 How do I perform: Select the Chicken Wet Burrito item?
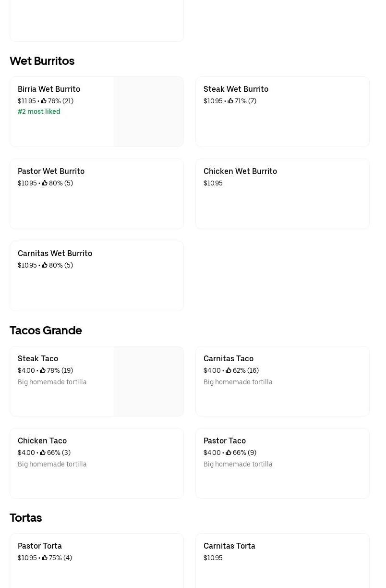282,194
